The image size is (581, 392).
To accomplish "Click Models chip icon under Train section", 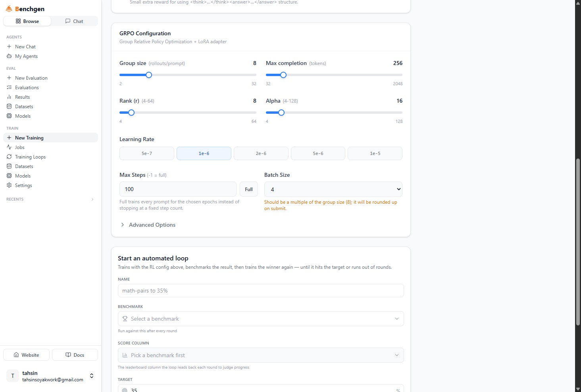I will [9, 176].
